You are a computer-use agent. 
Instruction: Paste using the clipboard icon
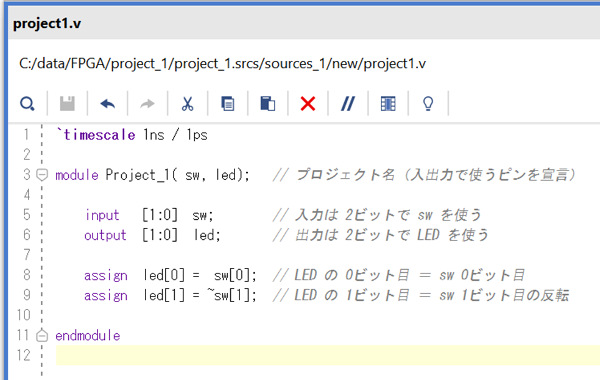[x=268, y=104]
